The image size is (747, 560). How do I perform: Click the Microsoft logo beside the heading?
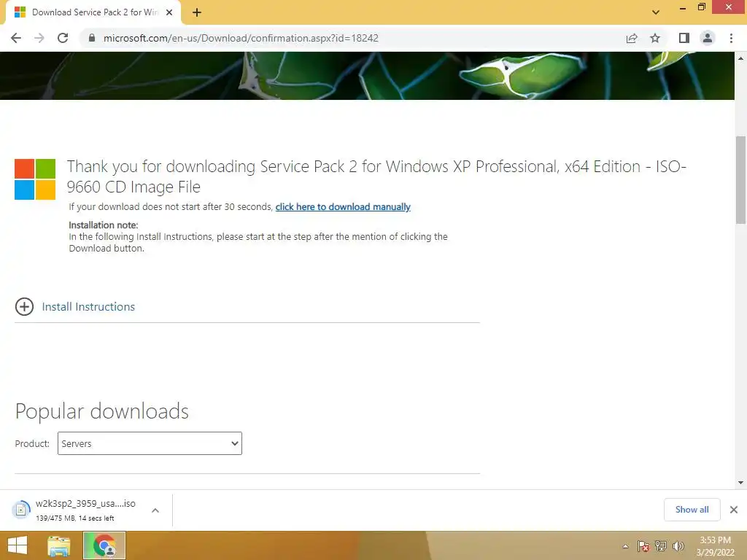pyautogui.click(x=35, y=179)
